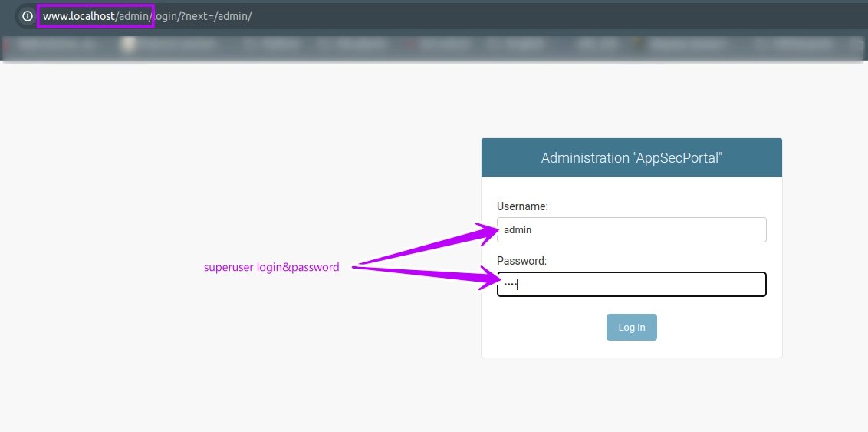
Task: Focus the Password input field
Action: coord(631,285)
